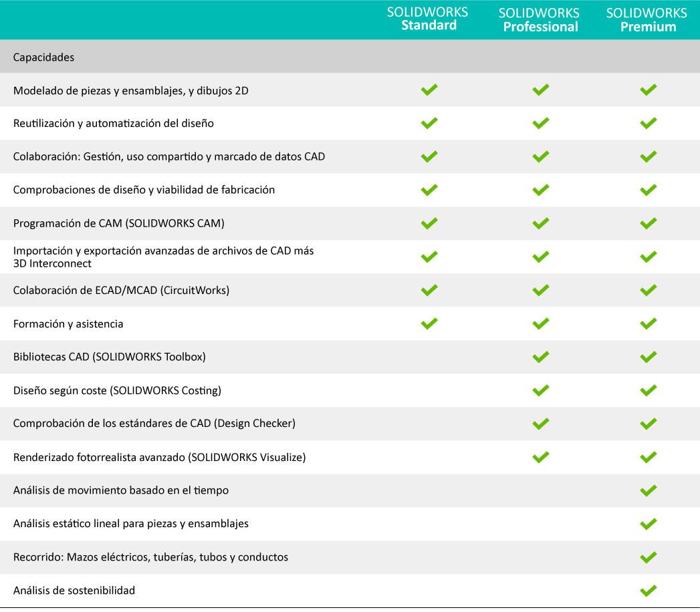Click the Standard checkmark for 3D Interconnect row
700x612 pixels.
[429, 257]
